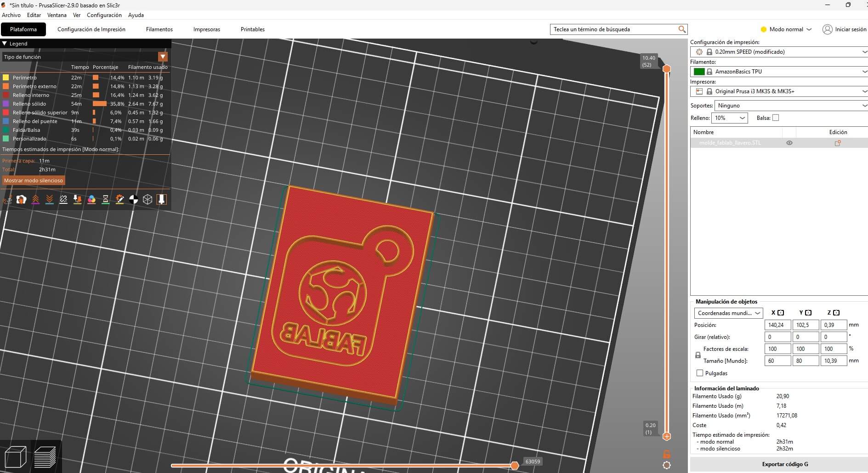This screenshot has height=473, width=868.
Task: Switch to Configuración de Impresión tab
Action: pyautogui.click(x=91, y=29)
